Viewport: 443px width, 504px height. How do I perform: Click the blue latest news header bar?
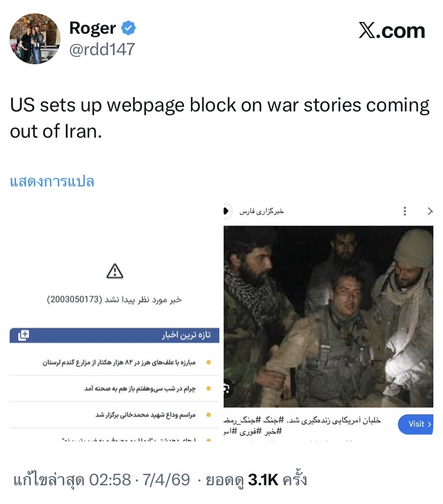114,335
